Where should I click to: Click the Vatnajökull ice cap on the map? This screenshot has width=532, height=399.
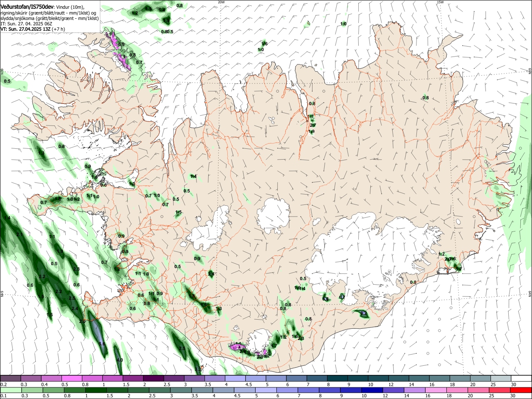coord(374,254)
